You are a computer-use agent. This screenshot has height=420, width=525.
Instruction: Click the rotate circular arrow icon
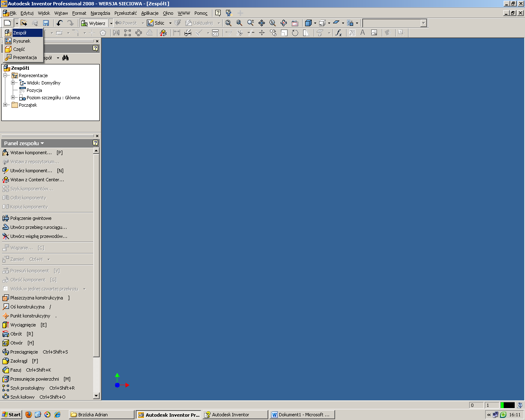(x=295, y=33)
